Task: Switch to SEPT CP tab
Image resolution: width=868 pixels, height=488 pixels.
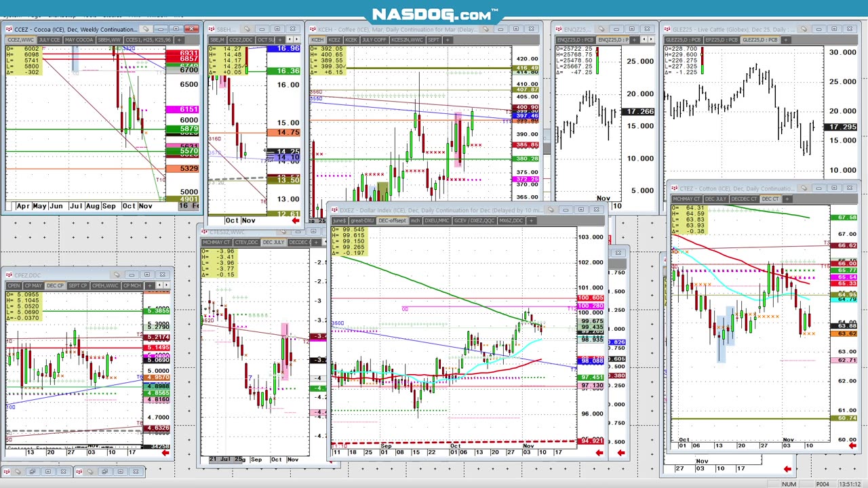Action: tap(78, 285)
